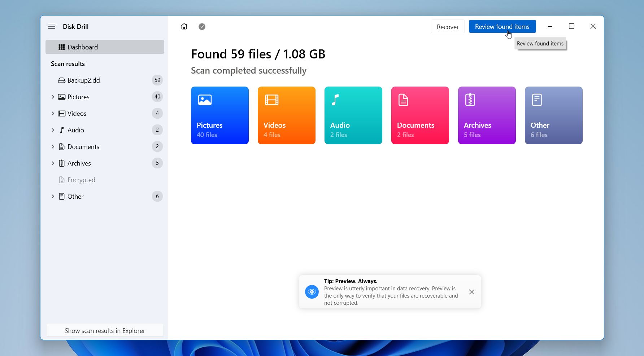Select Encrypted in sidebar list
The height and width of the screenshot is (356, 644).
pyautogui.click(x=105, y=180)
